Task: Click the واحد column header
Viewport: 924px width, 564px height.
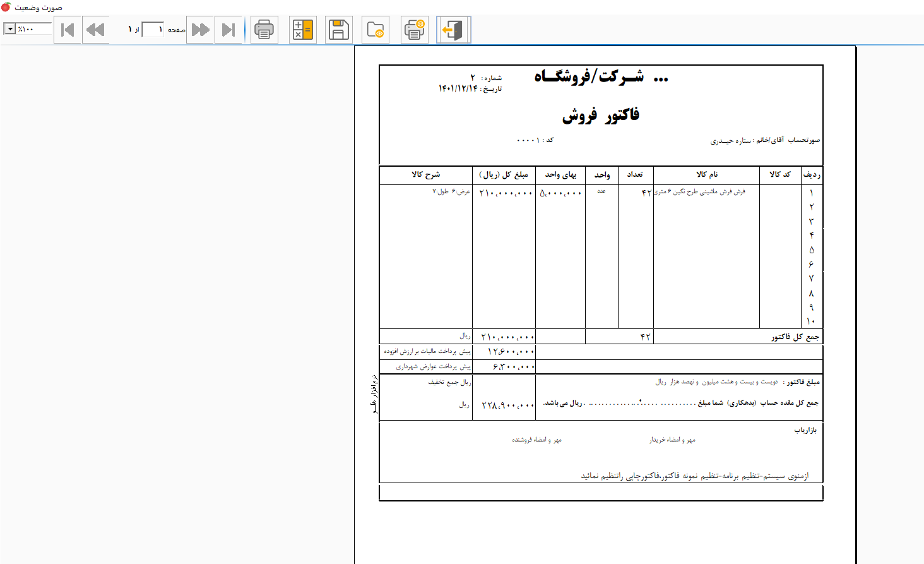Action: pos(602,174)
